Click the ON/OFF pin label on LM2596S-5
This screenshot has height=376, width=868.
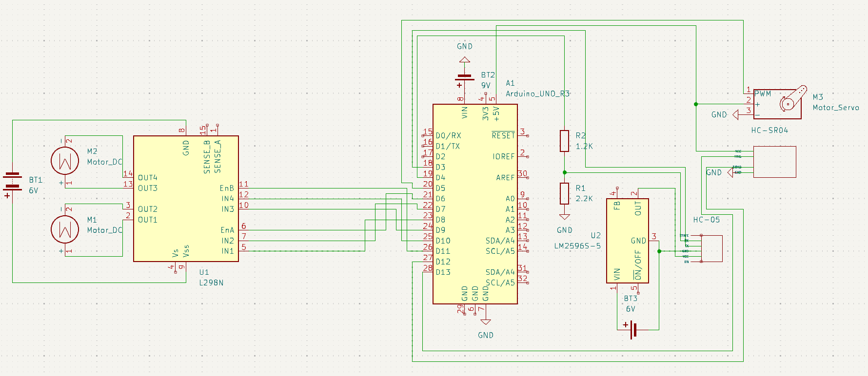click(638, 265)
